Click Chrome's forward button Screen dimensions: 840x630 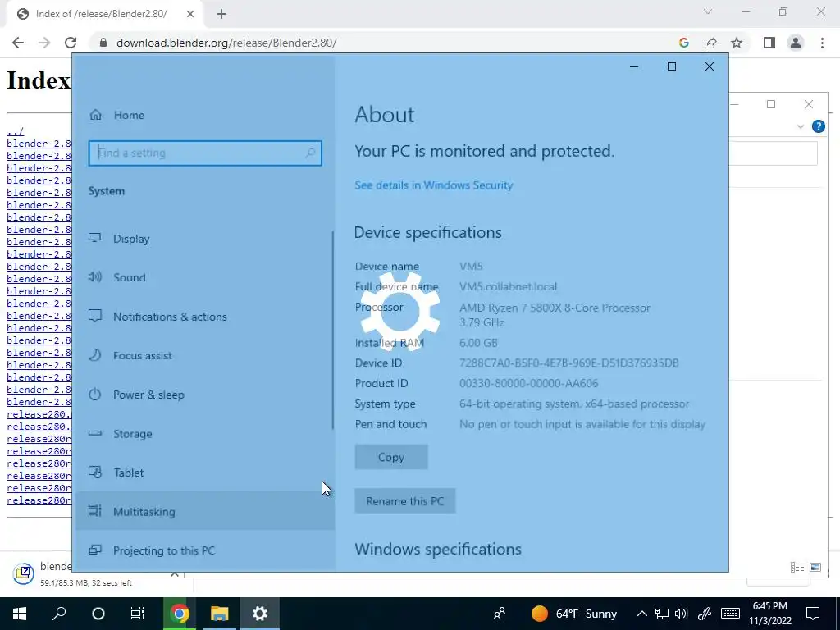pos(44,43)
